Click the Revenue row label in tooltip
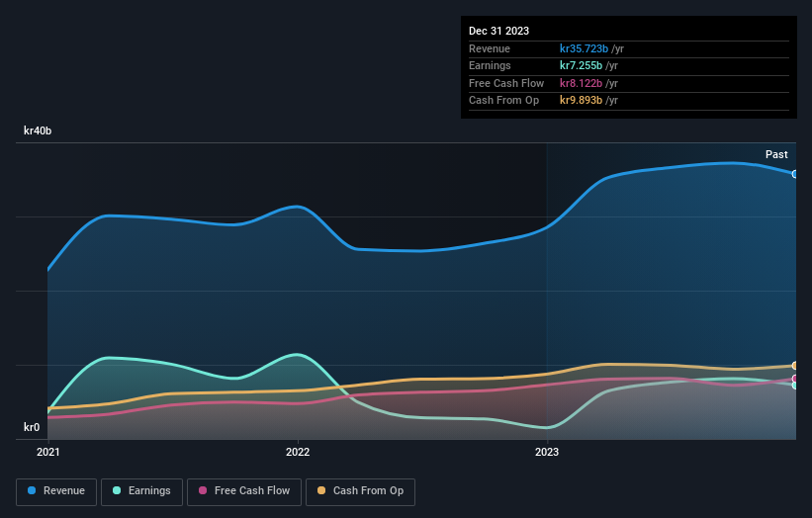The image size is (812, 518). coord(490,48)
